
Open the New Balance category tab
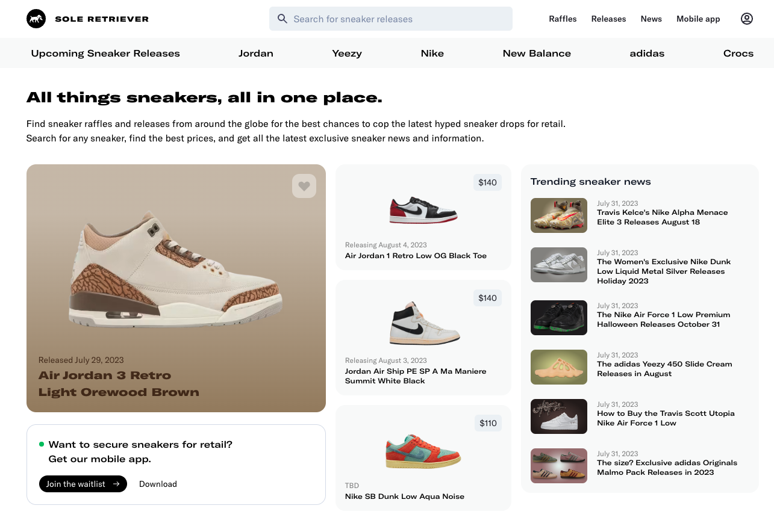537,53
